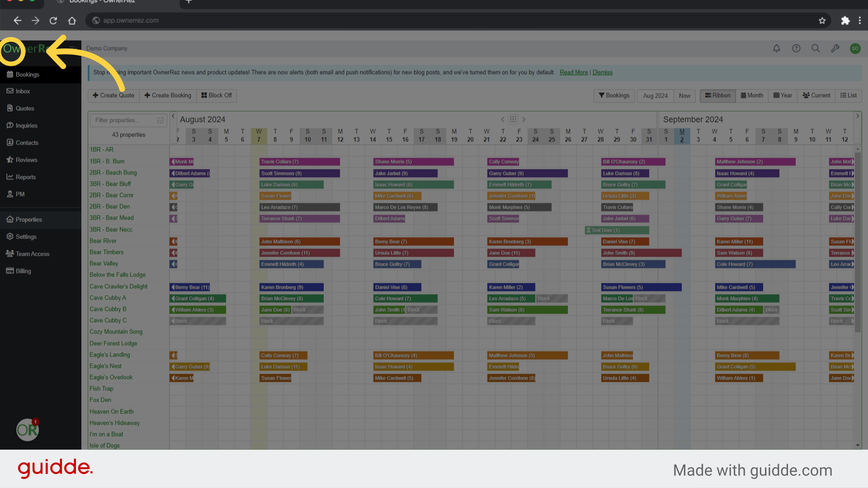868x488 pixels.
Task: Click the Create Booking button
Action: [x=168, y=95]
